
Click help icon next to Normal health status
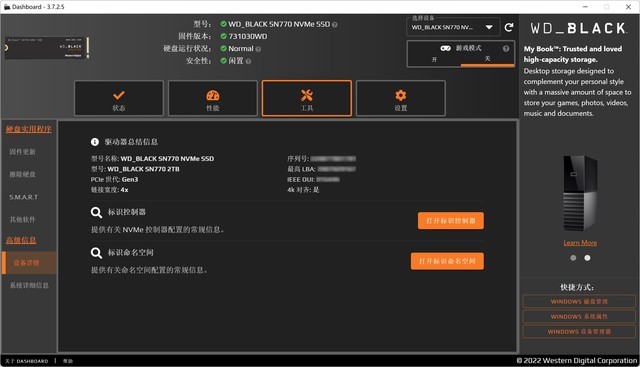(x=258, y=49)
